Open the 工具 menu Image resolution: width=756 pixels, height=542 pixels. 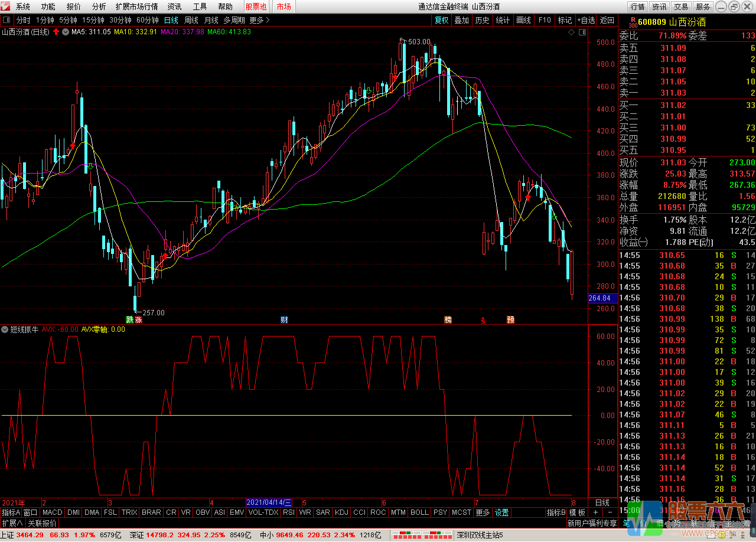200,6
